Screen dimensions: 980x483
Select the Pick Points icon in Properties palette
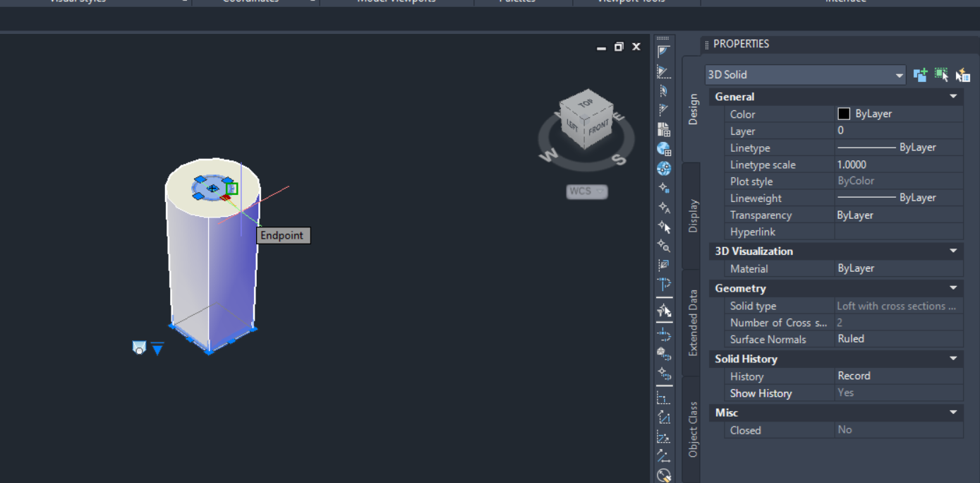tap(941, 75)
